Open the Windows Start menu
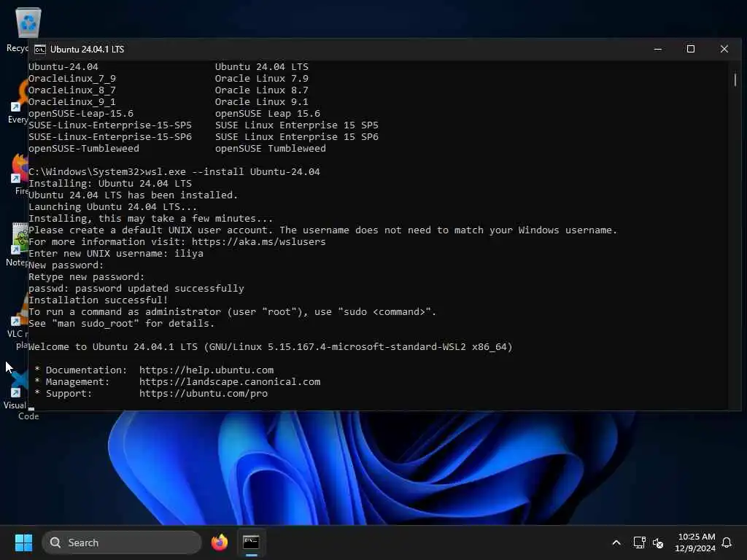Image resolution: width=747 pixels, height=560 pixels. 23,542
